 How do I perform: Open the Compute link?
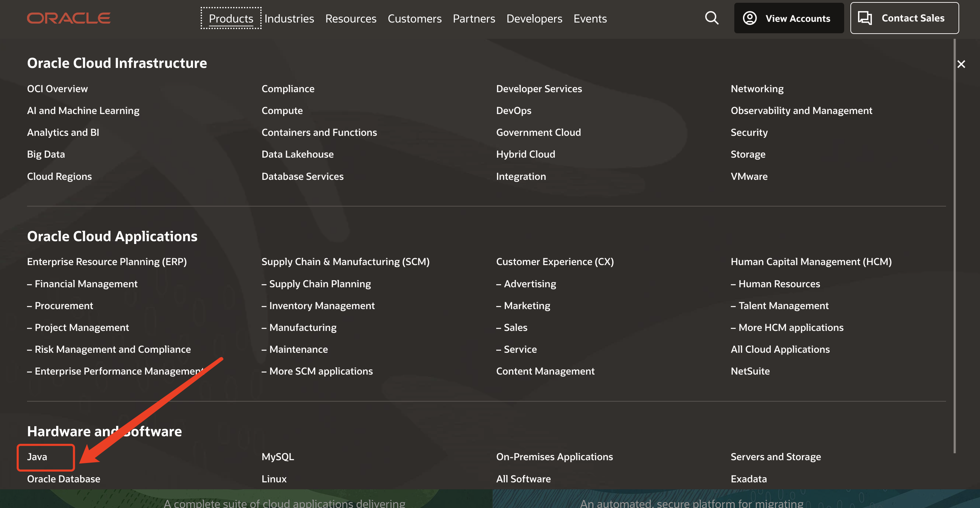tap(282, 110)
